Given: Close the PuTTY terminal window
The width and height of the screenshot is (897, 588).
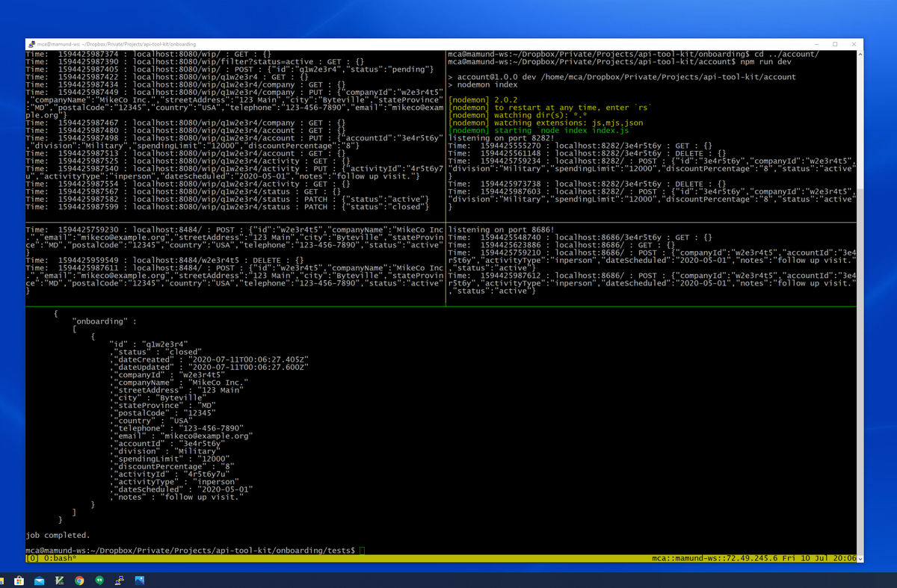Looking at the screenshot, I should pyautogui.click(x=855, y=44).
